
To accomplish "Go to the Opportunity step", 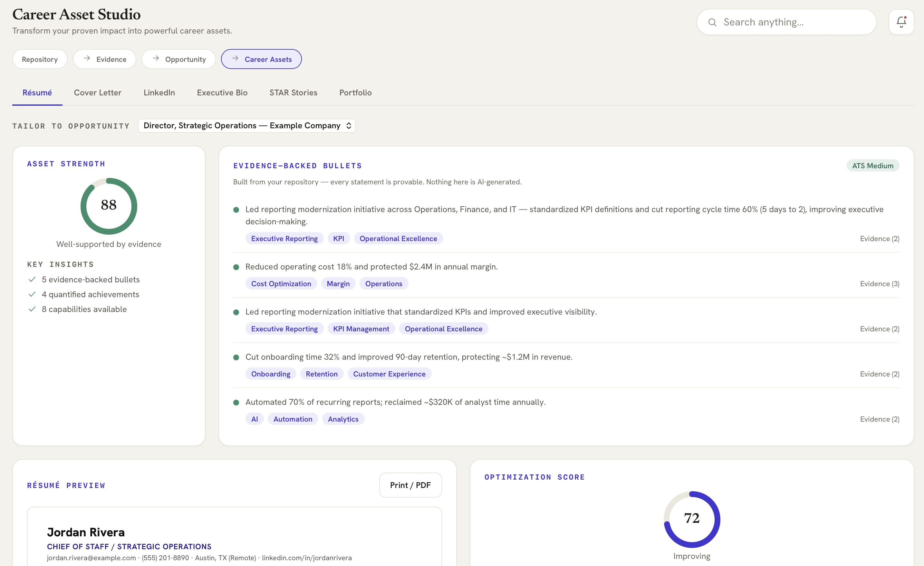I will pos(178,59).
